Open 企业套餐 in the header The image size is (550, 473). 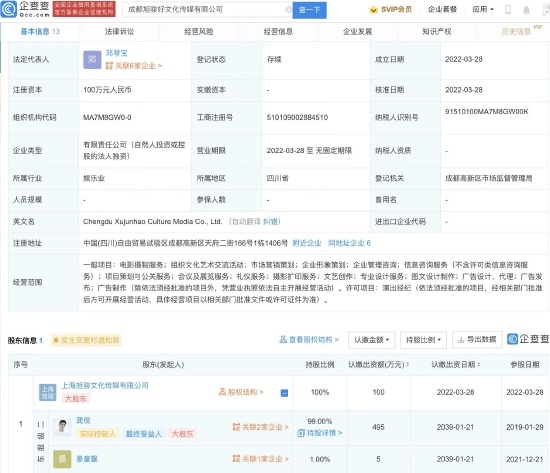click(x=442, y=9)
